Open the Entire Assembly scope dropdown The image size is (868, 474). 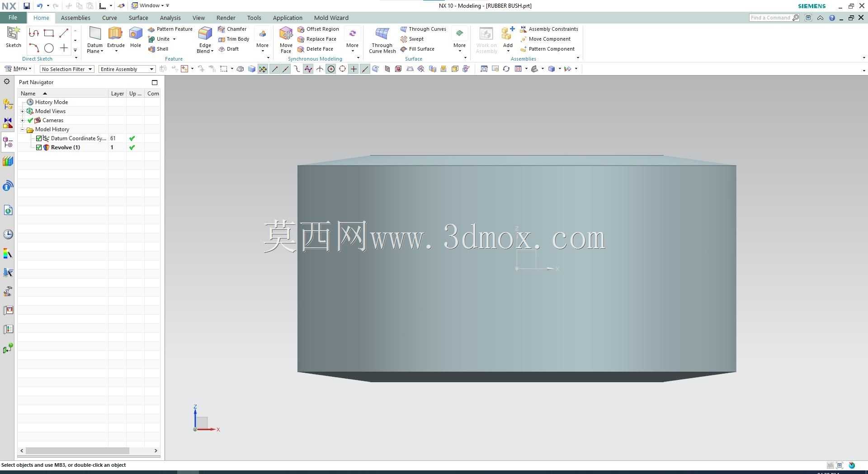point(127,69)
